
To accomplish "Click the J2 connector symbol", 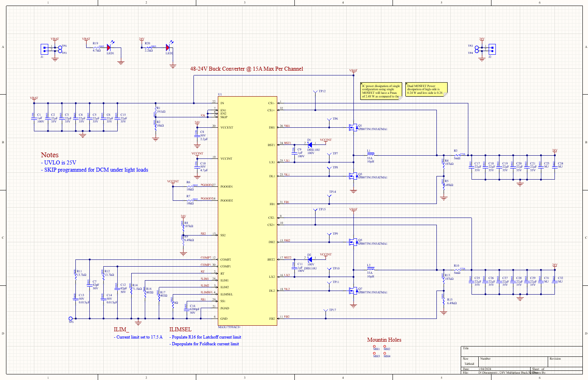I will pos(492,49).
